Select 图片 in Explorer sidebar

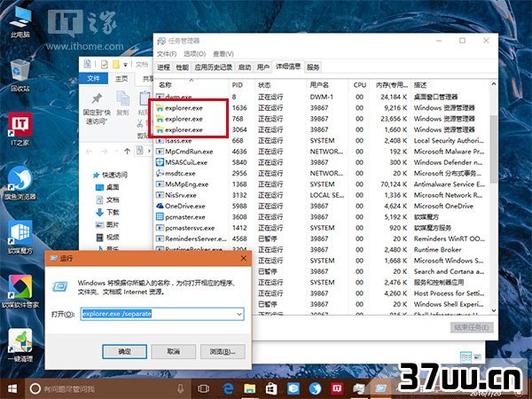[107, 224]
